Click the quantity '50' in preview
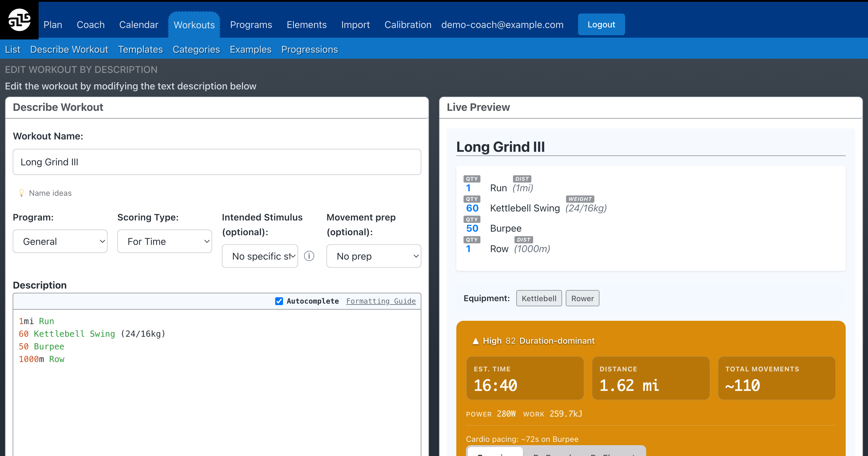868x456 pixels. (472, 228)
